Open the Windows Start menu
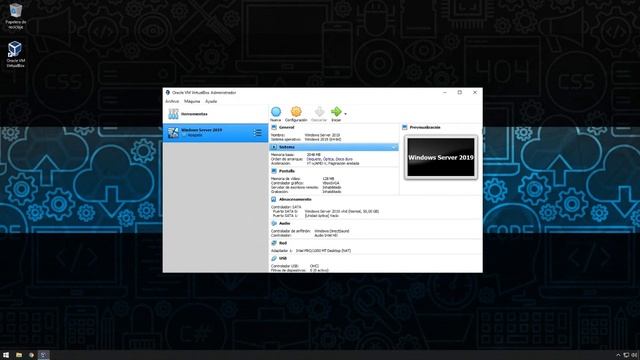The height and width of the screenshot is (360, 640). (x=6, y=355)
